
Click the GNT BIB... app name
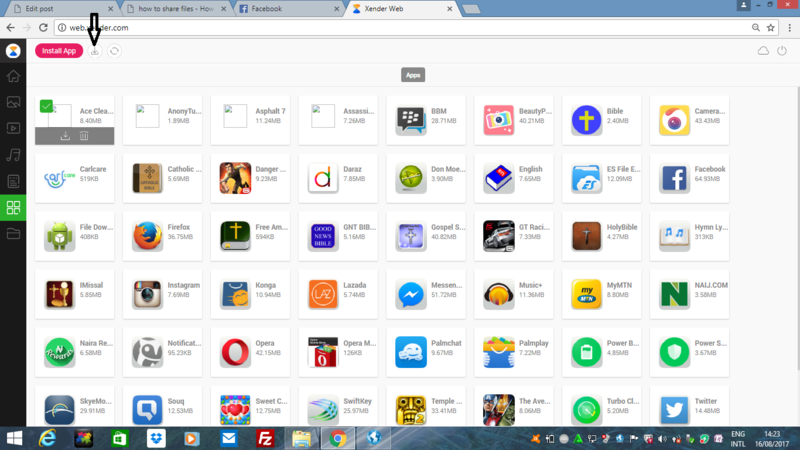pyautogui.click(x=360, y=227)
